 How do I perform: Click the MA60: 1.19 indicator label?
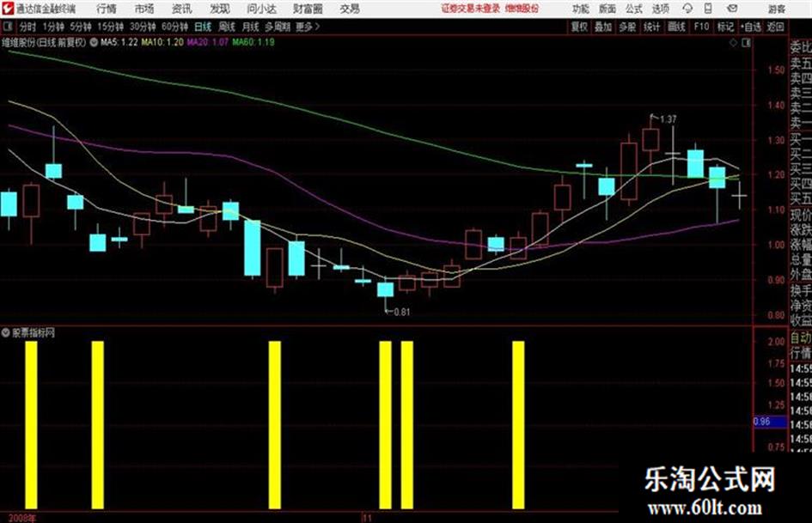pyautogui.click(x=253, y=42)
